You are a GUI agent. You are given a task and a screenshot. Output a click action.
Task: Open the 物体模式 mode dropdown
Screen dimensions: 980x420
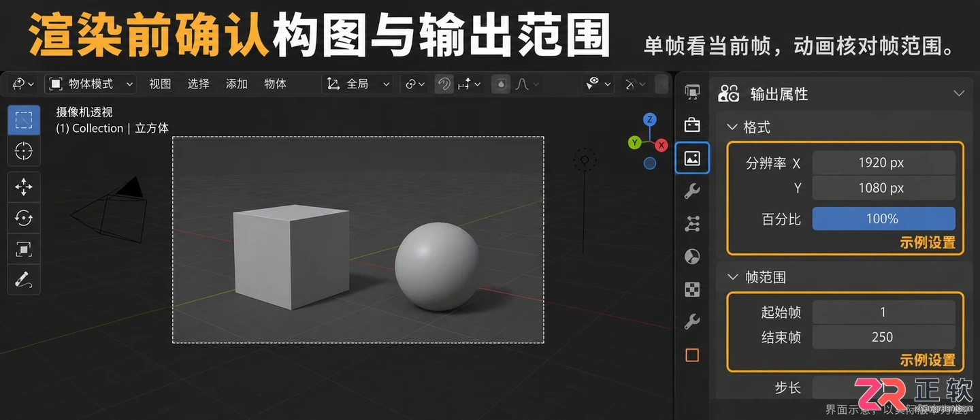[x=91, y=84]
